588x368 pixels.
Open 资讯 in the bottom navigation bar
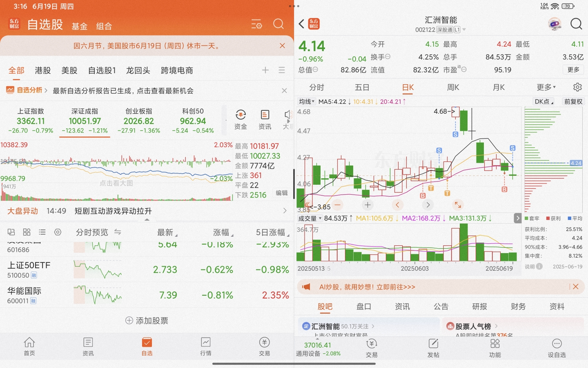[88, 346]
